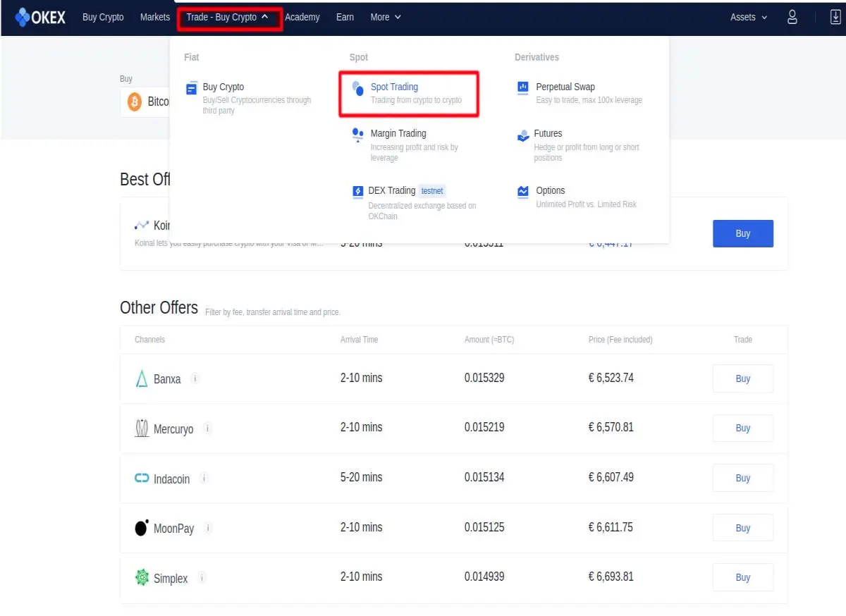Click Buy for Banxa
Viewport: 846px width, 616px height.
(x=743, y=378)
